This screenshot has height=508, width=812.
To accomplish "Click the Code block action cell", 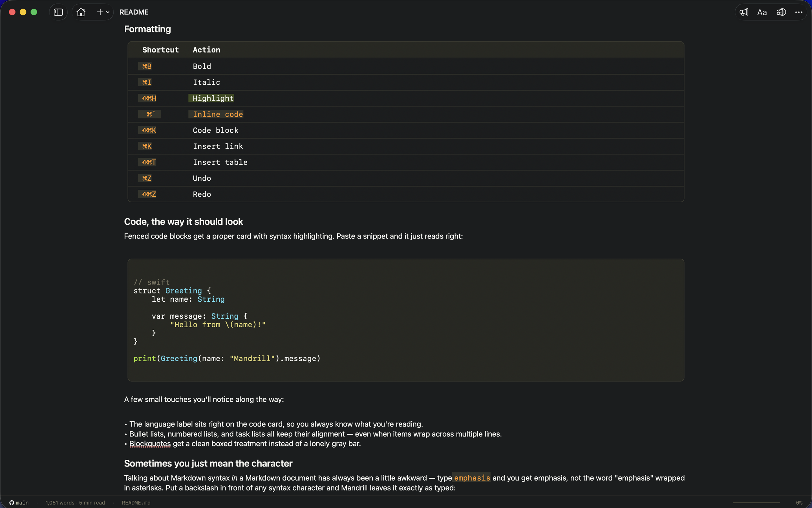I will 215,130.
